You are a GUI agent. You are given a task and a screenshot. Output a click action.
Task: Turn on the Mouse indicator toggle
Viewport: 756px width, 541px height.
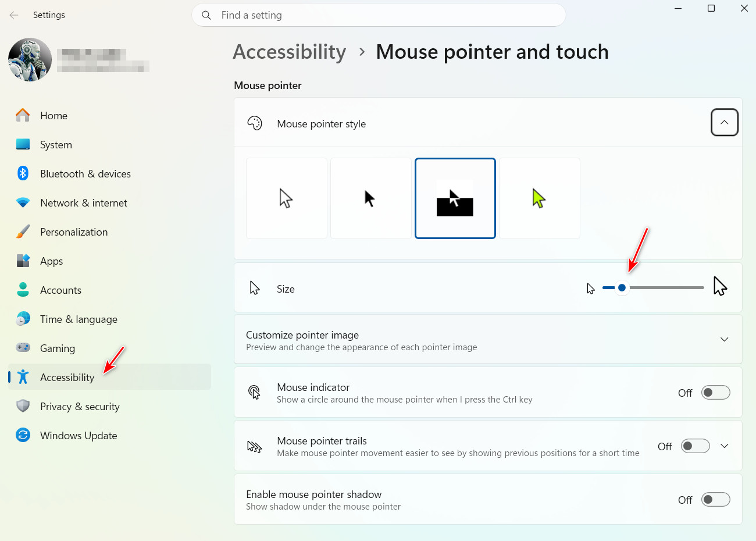(x=715, y=393)
